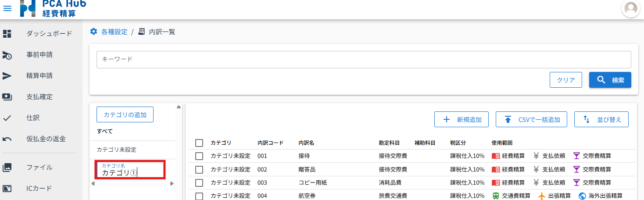The width and height of the screenshot is (644, 200).
Task: Select カテゴリ未設定 in category list
Action: coord(116,150)
